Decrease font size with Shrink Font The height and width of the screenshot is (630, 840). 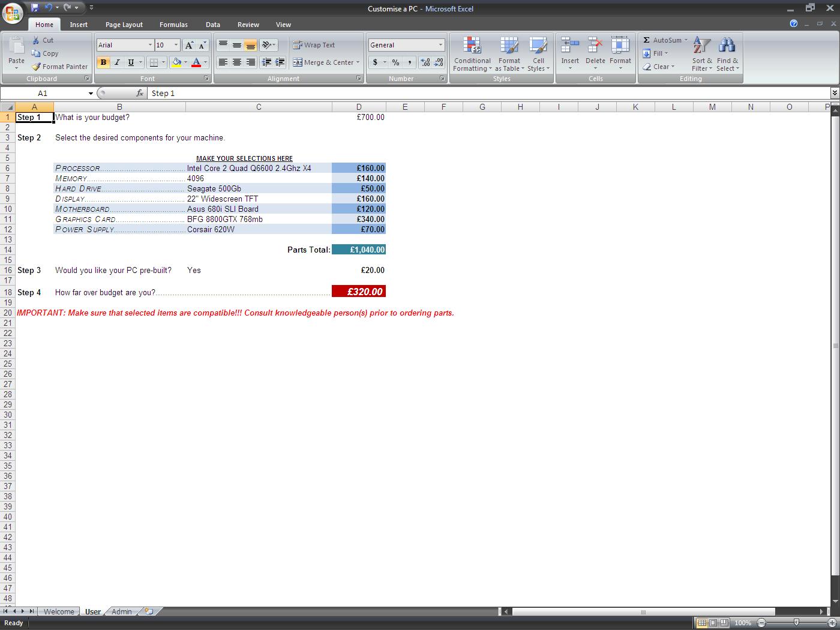[202, 45]
